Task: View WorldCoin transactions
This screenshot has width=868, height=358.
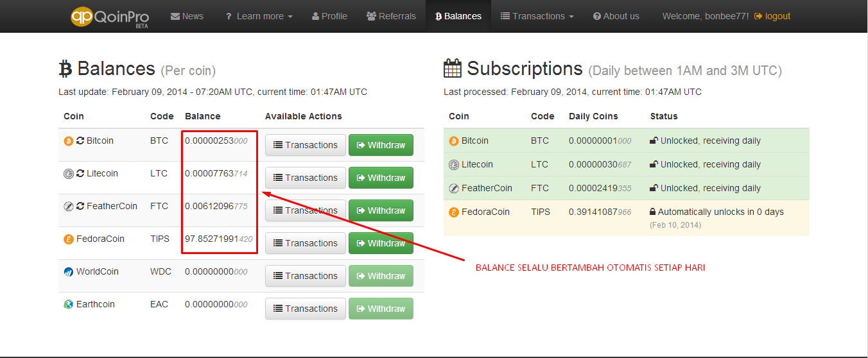Action: (x=306, y=276)
